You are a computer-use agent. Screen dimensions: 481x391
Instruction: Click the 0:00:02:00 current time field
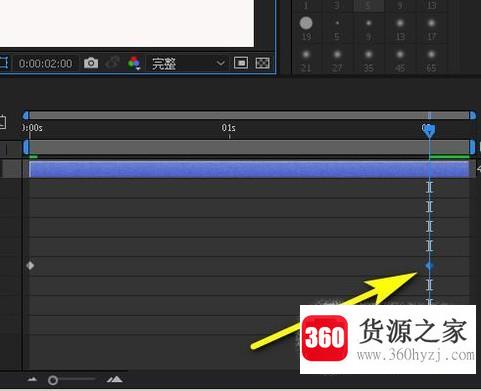point(45,63)
